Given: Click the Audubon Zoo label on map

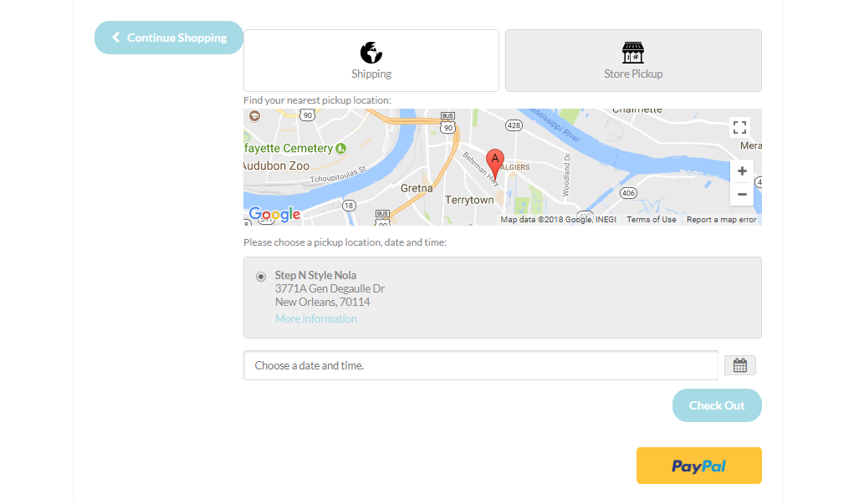Looking at the screenshot, I should [x=277, y=165].
